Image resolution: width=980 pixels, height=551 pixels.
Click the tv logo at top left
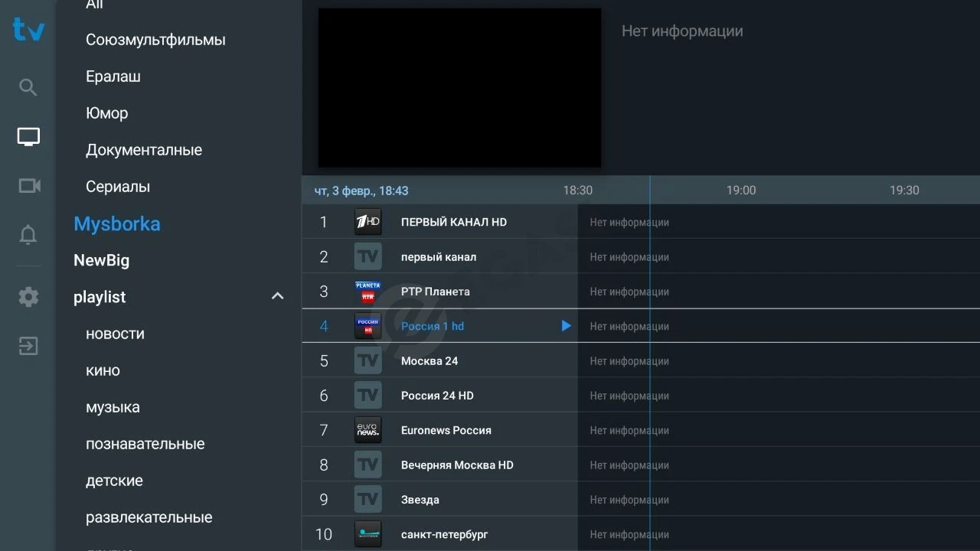tap(28, 30)
